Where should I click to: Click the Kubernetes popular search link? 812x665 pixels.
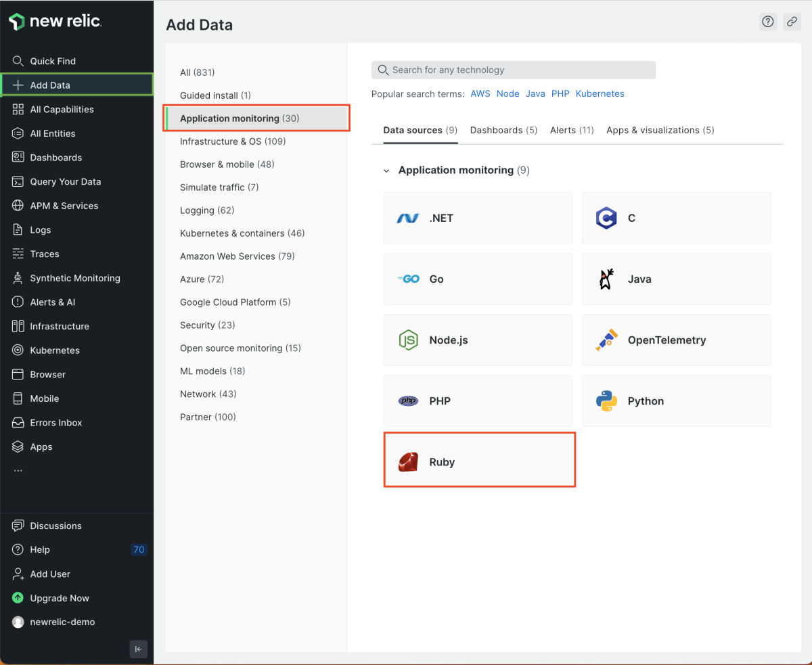tap(600, 94)
